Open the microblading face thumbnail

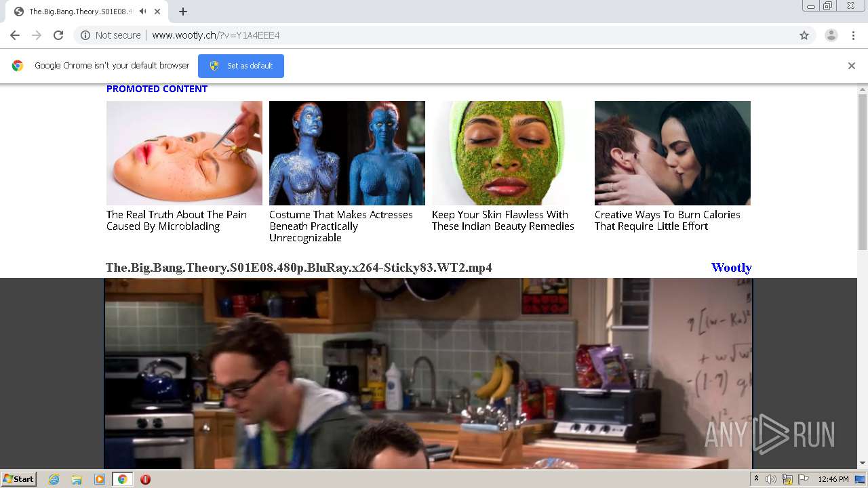pos(184,153)
